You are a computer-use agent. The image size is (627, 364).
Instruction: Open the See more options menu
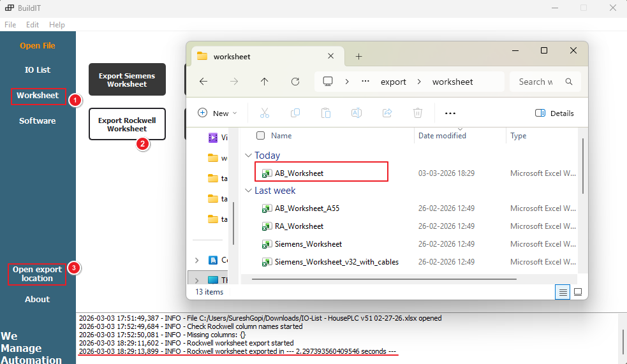(450, 113)
